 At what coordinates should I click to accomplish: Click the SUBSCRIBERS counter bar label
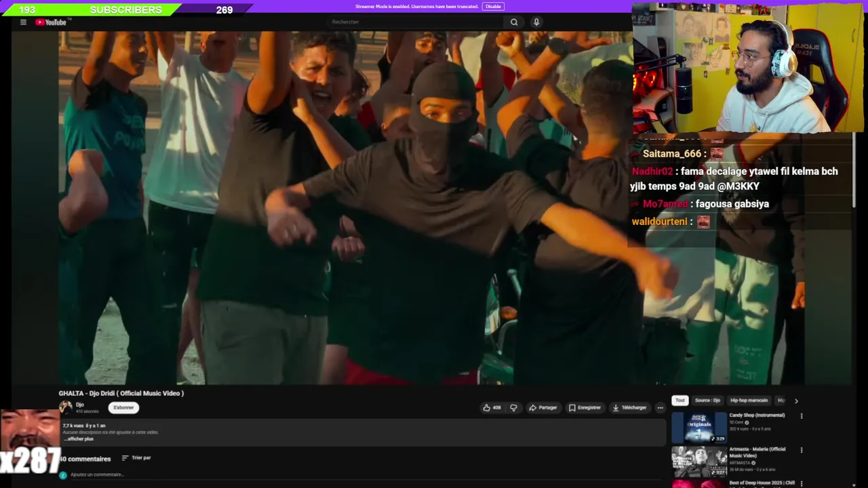pyautogui.click(x=126, y=9)
